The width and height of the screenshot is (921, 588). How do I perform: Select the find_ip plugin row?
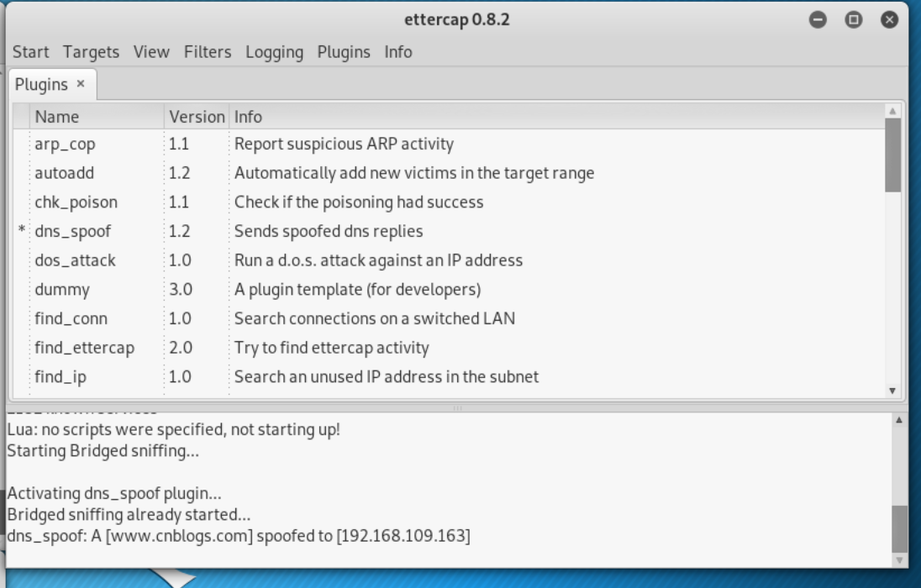tap(449, 376)
